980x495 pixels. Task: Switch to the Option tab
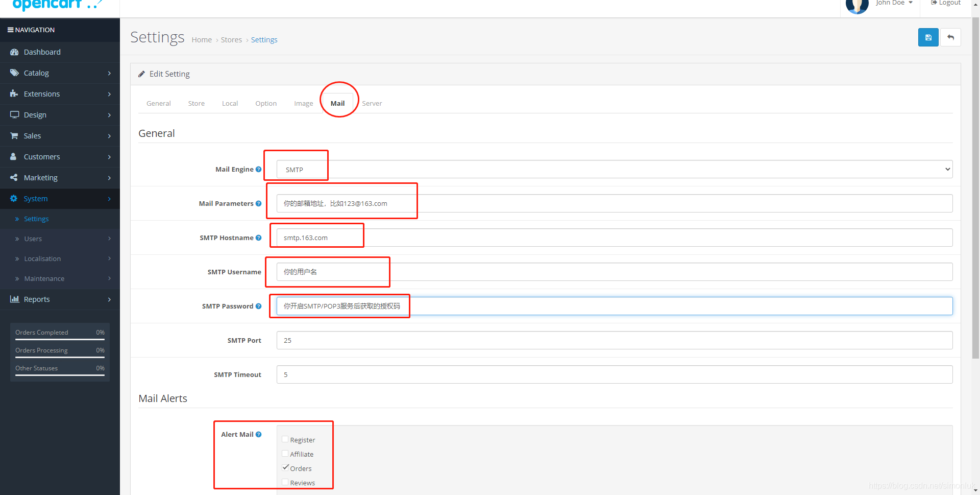[266, 103]
